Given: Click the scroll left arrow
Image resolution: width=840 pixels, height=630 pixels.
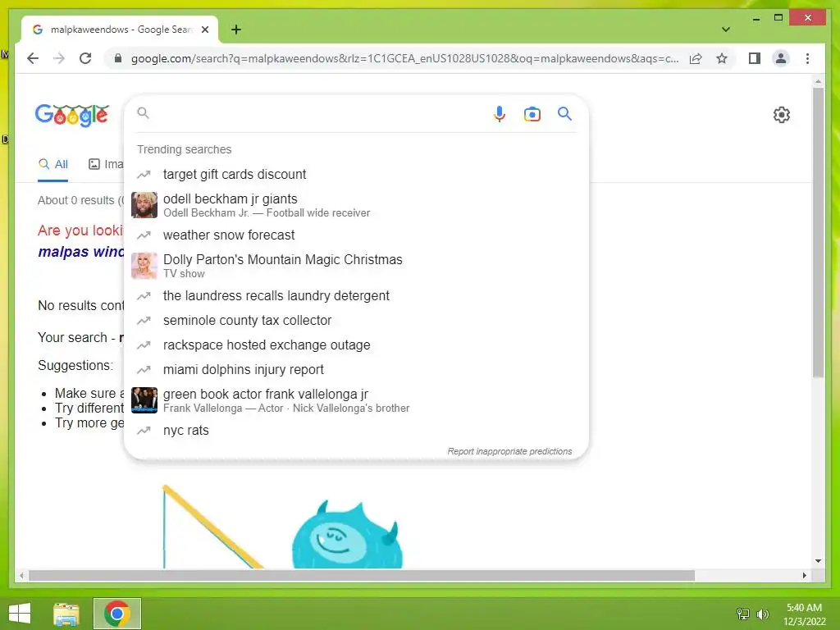Looking at the screenshot, I should [21, 575].
